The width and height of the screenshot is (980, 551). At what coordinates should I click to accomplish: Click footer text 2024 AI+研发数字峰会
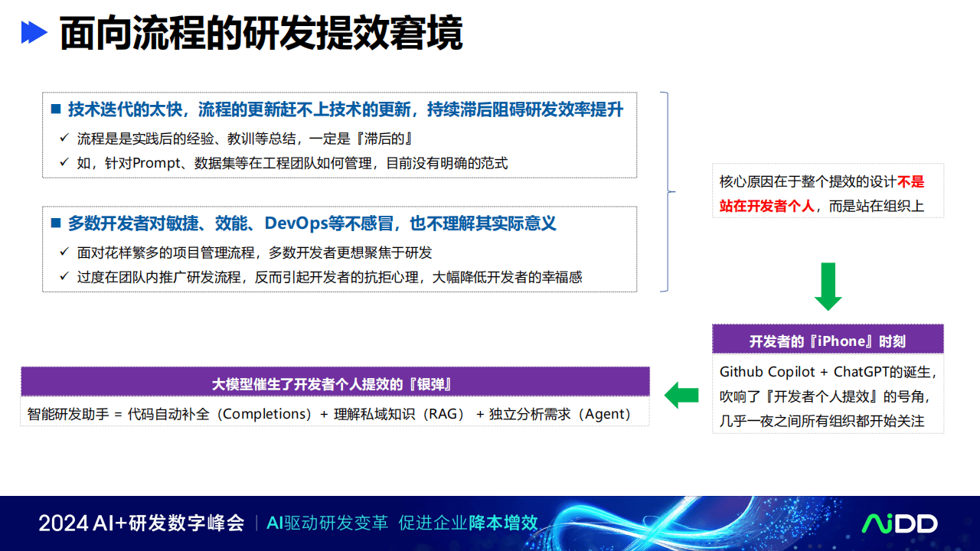[141, 523]
